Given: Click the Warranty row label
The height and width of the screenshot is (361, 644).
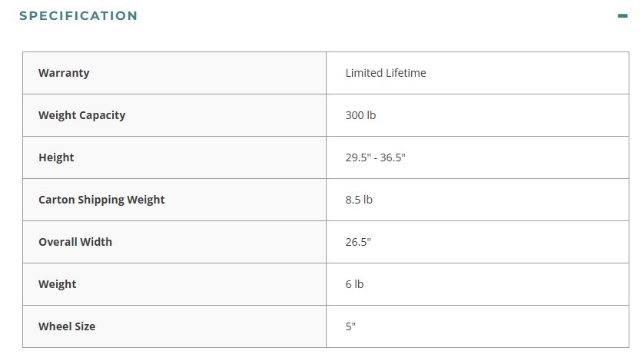Looking at the screenshot, I should click(64, 73).
